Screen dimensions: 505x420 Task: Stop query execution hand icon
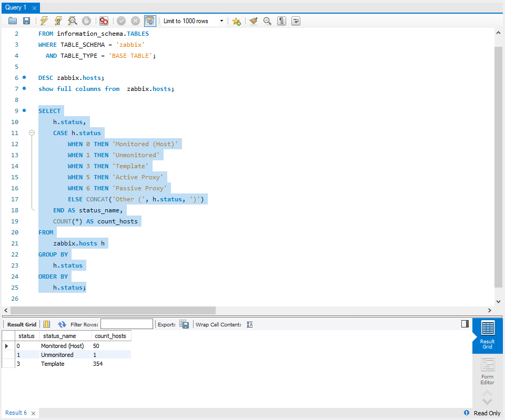(x=86, y=21)
